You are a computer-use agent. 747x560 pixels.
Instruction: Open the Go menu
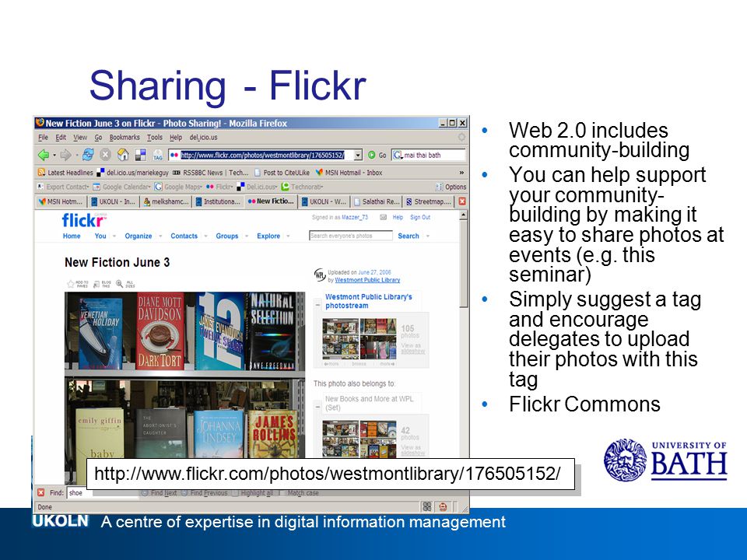(98, 137)
